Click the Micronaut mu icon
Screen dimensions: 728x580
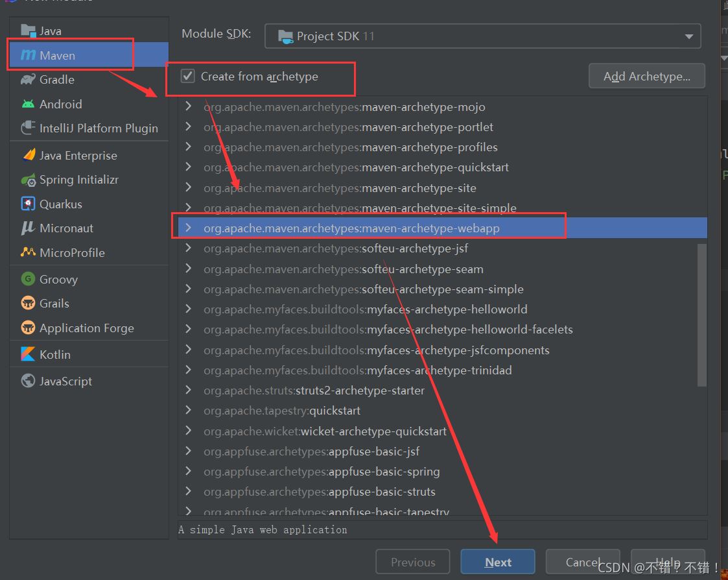[x=28, y=228]
